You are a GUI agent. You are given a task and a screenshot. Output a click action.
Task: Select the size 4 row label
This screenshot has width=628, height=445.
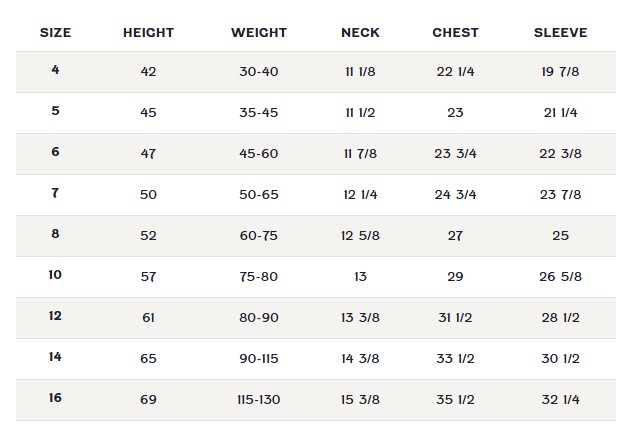pos(55,70)
